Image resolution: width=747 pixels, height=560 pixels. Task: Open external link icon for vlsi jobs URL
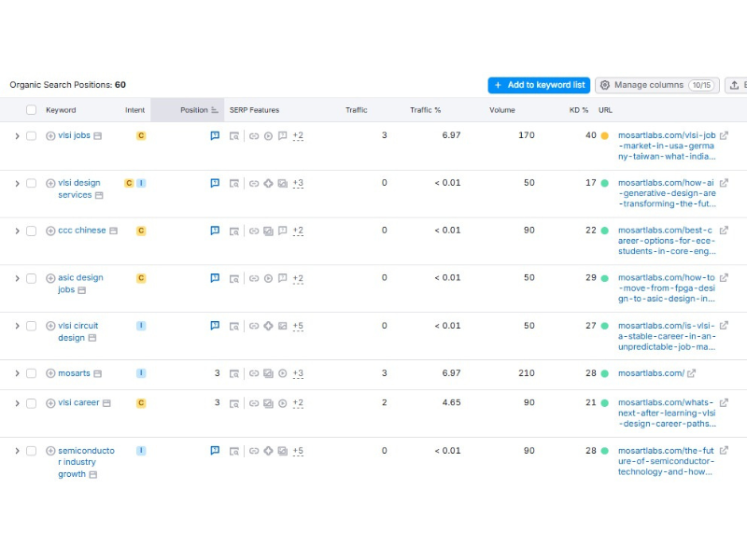click(724, 135)
